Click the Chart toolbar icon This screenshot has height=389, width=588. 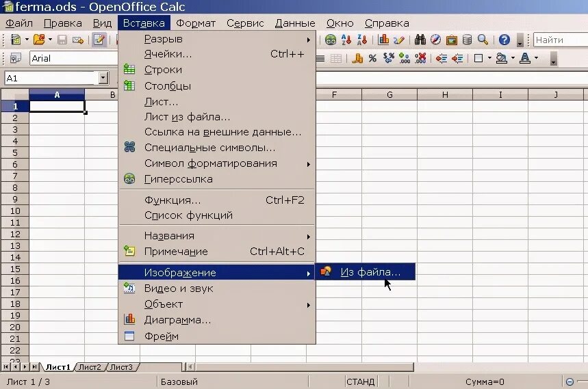[383, 40]
